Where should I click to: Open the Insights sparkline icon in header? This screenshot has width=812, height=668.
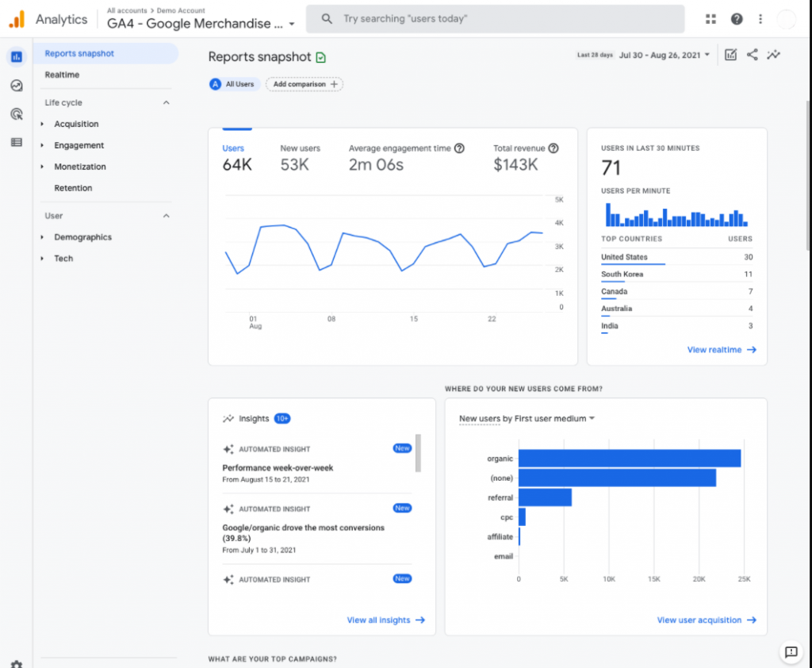[773, 55]
